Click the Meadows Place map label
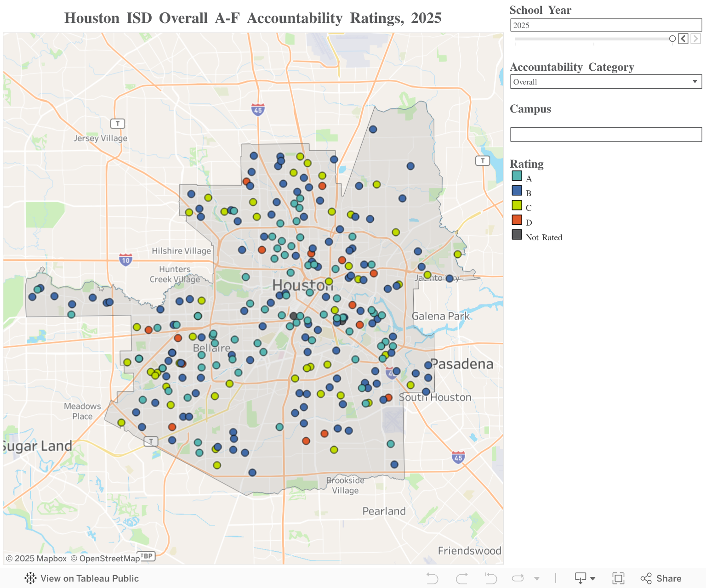 [x=82, y=411]
